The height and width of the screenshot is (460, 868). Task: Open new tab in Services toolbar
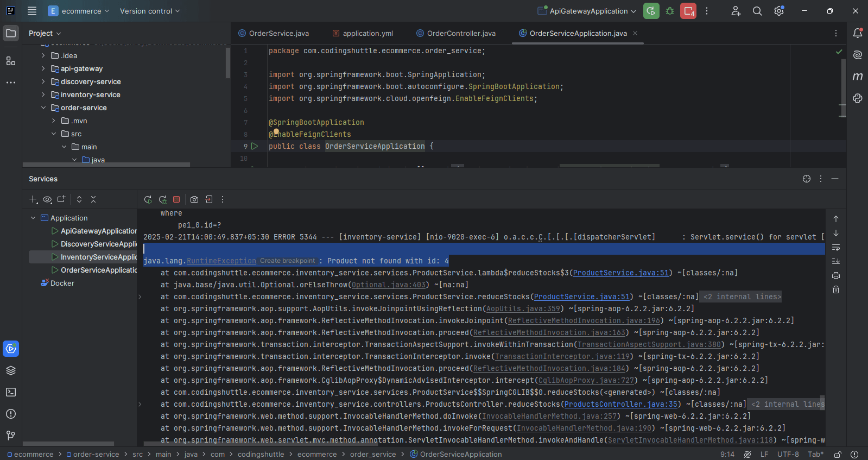pyautogui.click(x=61, y=199)
